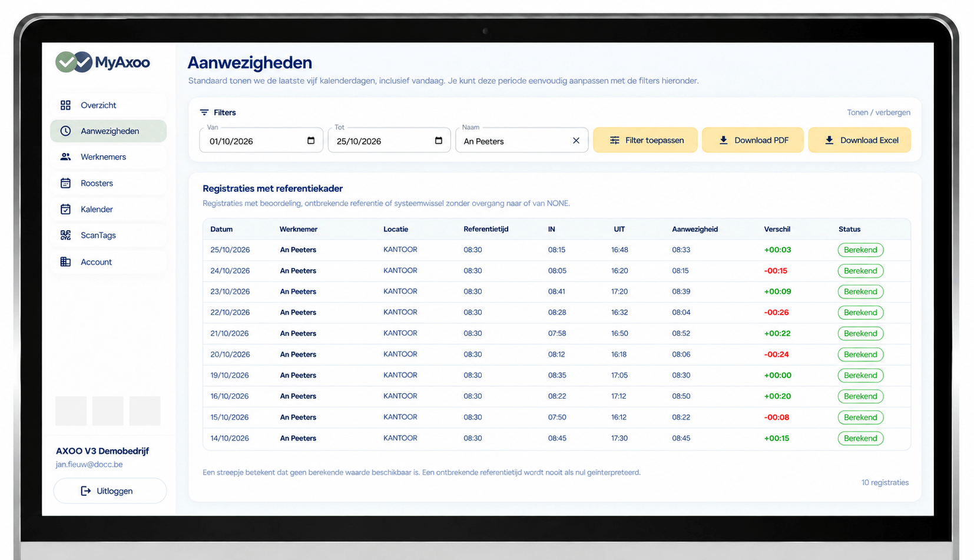Image resolution: width=974 pixels, height=560 pixels.
Task: Click AXOO V3 Demobedrijf company name
Action: point(102,450)
